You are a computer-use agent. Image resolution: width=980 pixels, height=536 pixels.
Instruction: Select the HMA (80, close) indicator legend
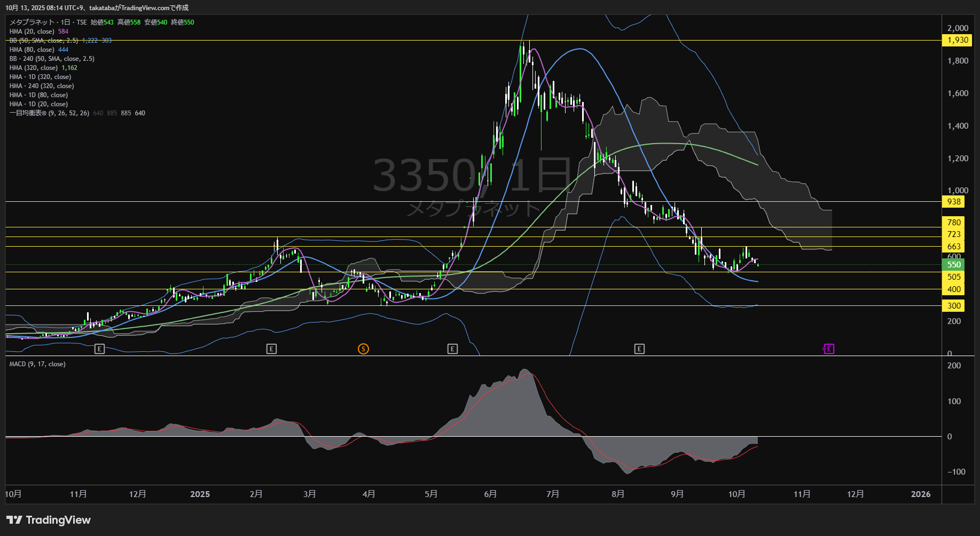coord(32,50)
